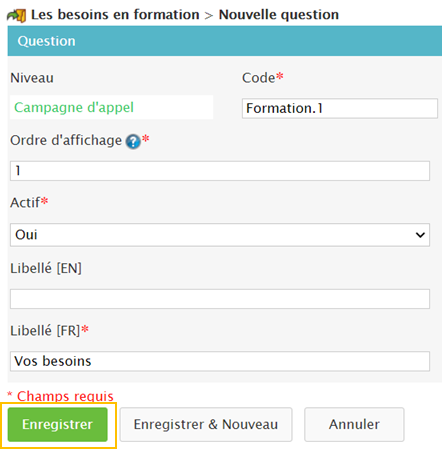Image resolution: width=442 pixels, height=449 pixels.
Task: Click the Libellé [FR] field with Vos besoins
Action: click(x=220, y=361)
